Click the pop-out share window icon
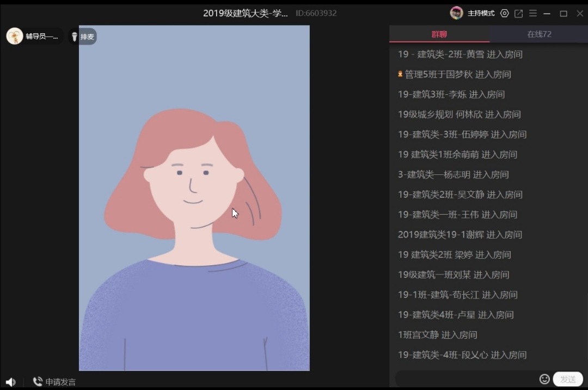Viewport: 588px width, 390px height. (519, 14)
